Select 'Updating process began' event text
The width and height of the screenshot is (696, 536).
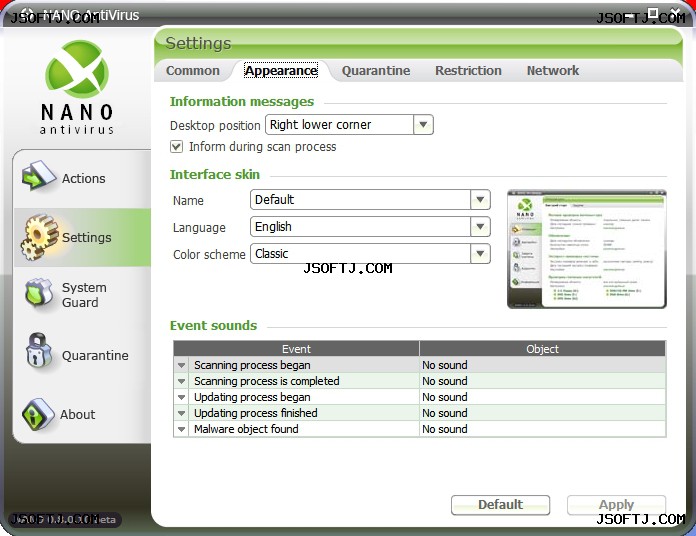pyautogui.click(x=252, y=397)
